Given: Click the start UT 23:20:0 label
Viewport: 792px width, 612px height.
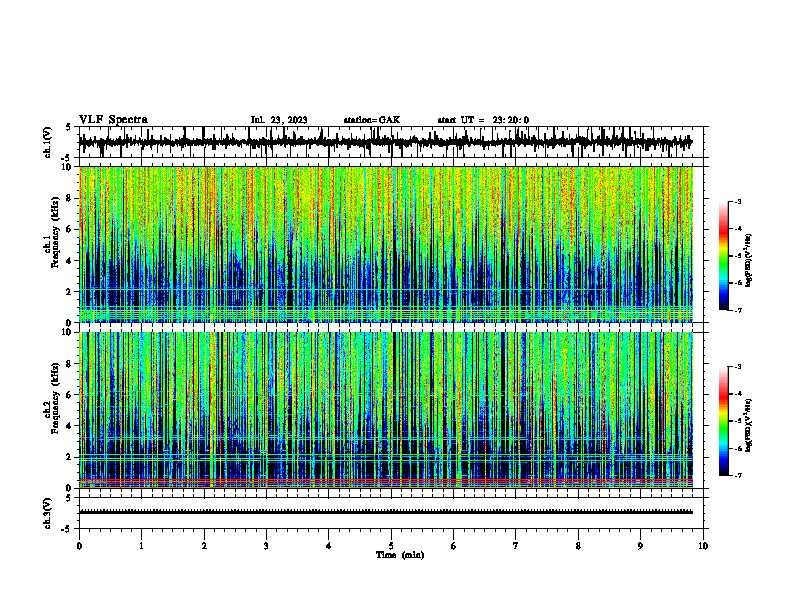Looking at the screenshot, I should pyautogui.click(x=483, y=120).
